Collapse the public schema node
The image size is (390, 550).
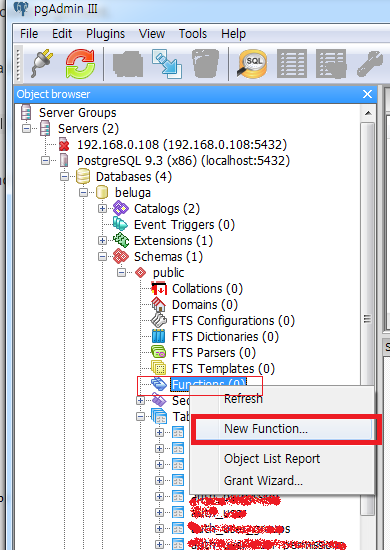click(121, 273)
